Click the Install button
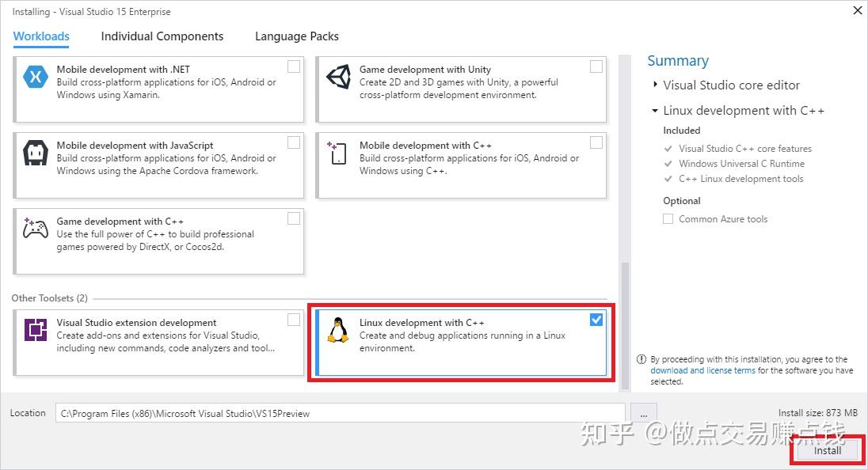Viewport: 868px width, 470px height. (828, 449)
